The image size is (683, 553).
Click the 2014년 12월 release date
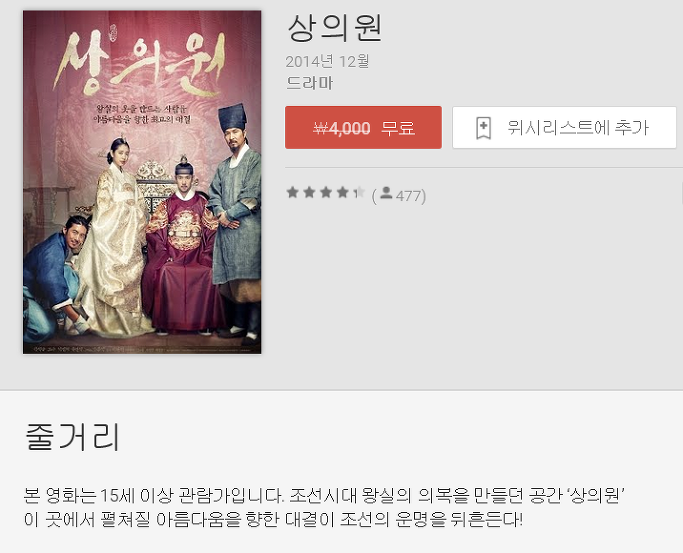pos(328,61)
